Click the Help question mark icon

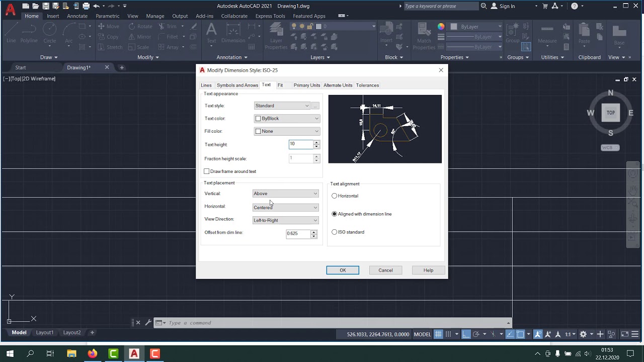click(575, 6)
